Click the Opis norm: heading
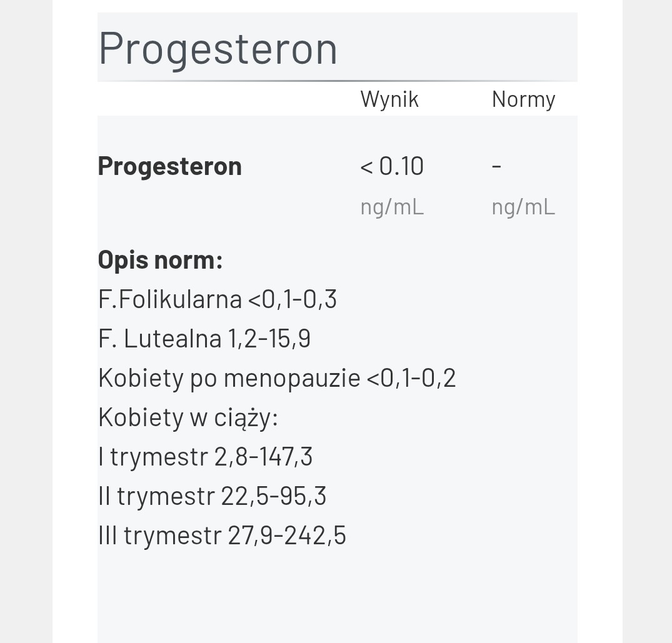Screen dimensions: 672x643 point(160,260)
